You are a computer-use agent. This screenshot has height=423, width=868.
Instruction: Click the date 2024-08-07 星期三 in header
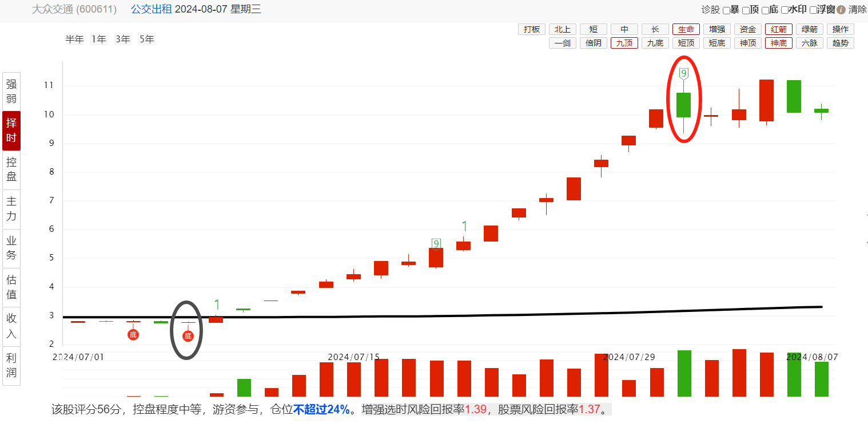[218, 9]
